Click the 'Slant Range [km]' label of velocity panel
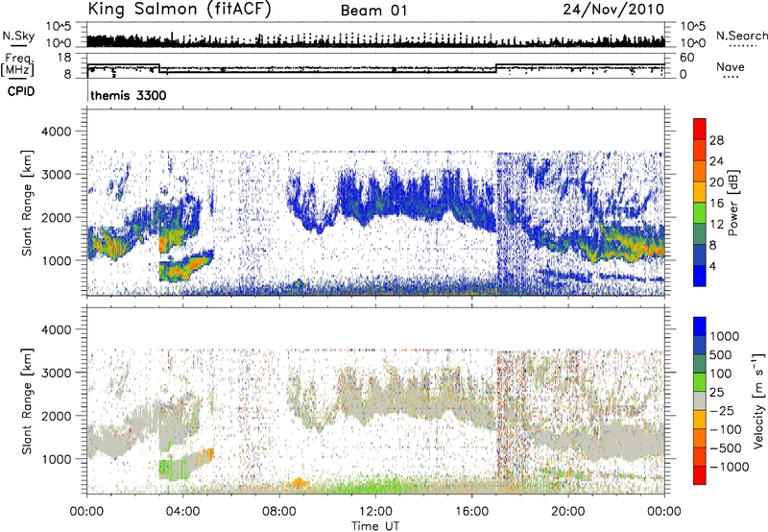768x532 pixels. tap(27, 400)
